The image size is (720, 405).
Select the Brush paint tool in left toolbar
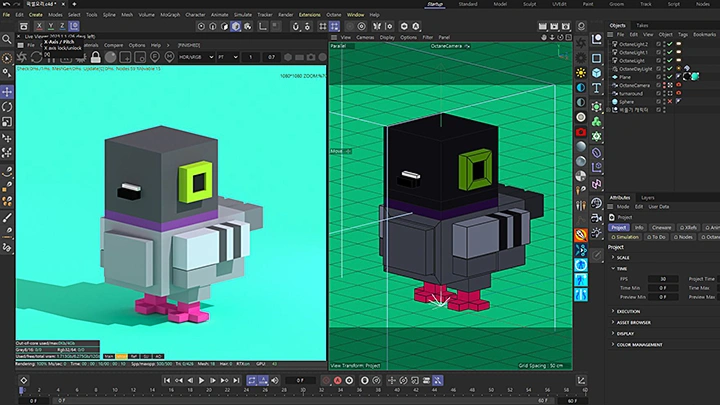7,218
